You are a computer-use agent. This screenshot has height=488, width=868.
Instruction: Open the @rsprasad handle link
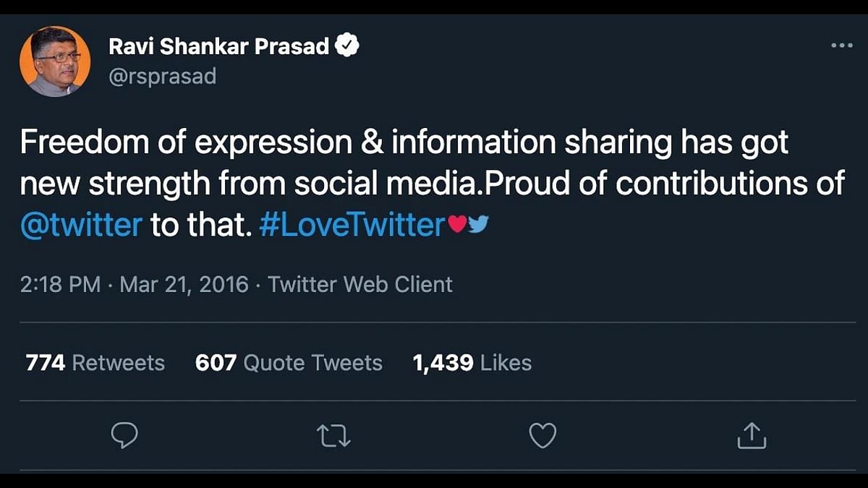click(x=162, y=76)
